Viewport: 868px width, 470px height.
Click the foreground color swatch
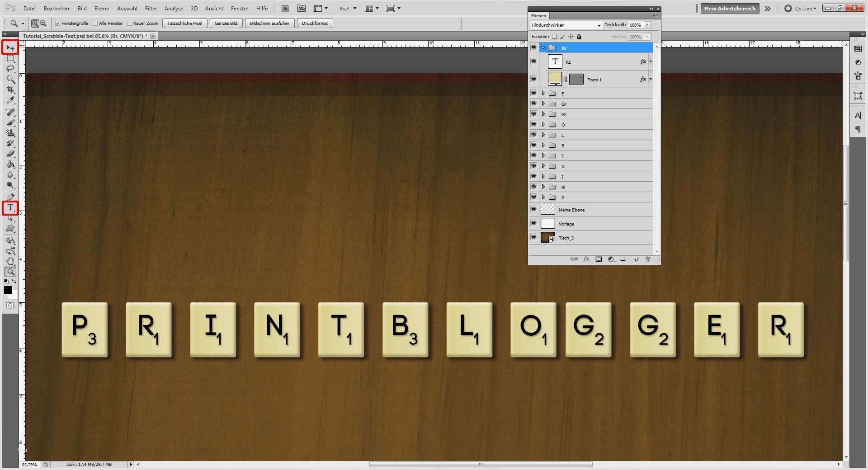point(8,290)
